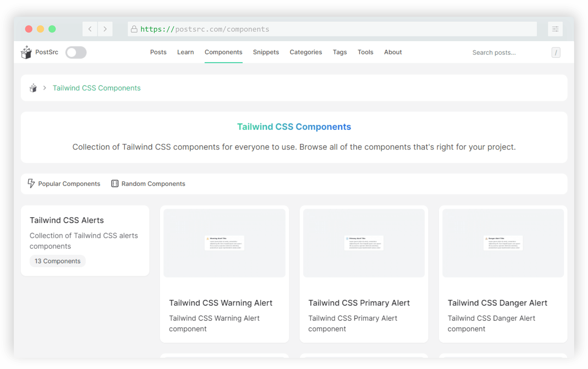Click the back navigation arrow
The width and height of the screenshot is (588, 369).
coord(90,29)
